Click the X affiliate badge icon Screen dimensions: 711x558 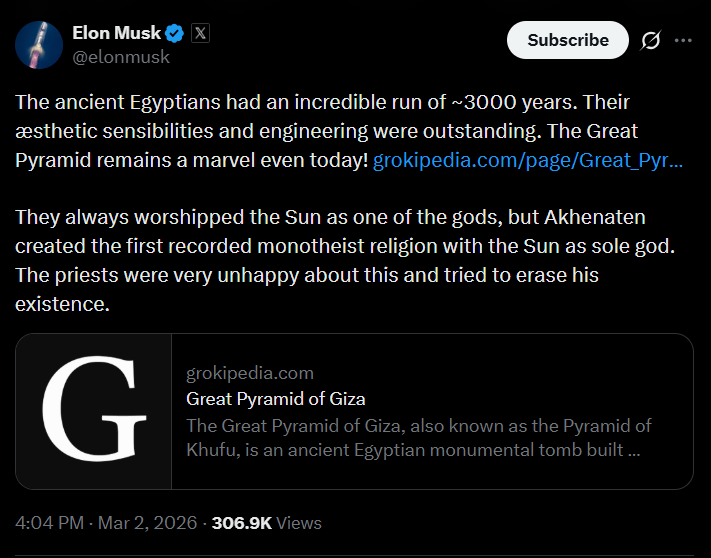[x=200, y=33]
